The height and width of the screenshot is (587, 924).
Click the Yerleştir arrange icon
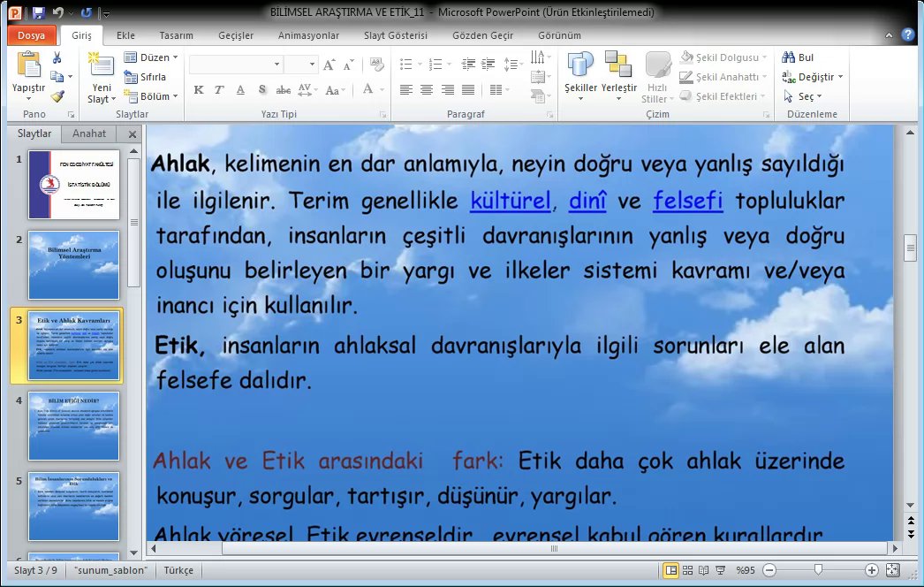click(618, 65)
